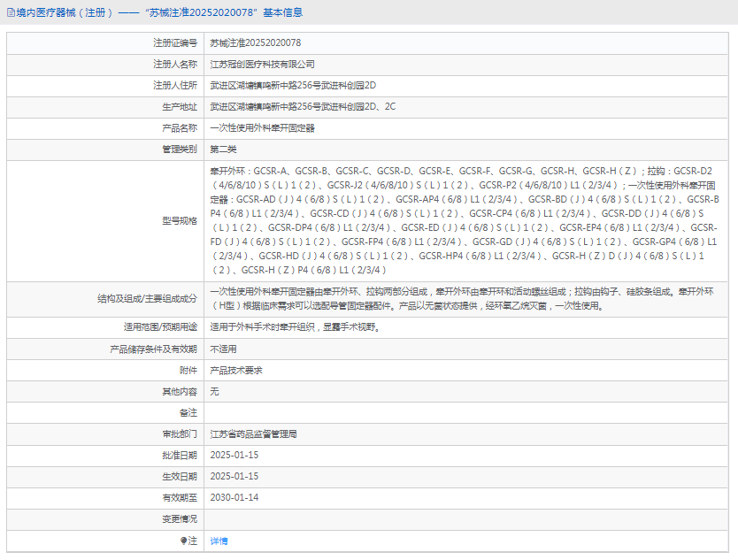Open the 详情 link
Image resolution: width=738 pixels, height=560 pixels.
point(219,541)
